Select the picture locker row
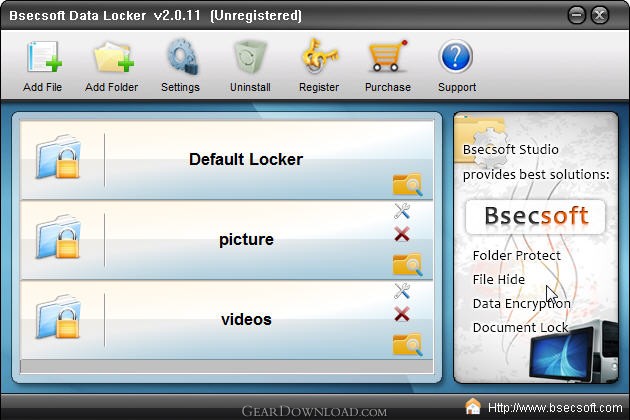The width and height of the screenshot is (630, 420). pyautogui.click(x=227, y=240)
